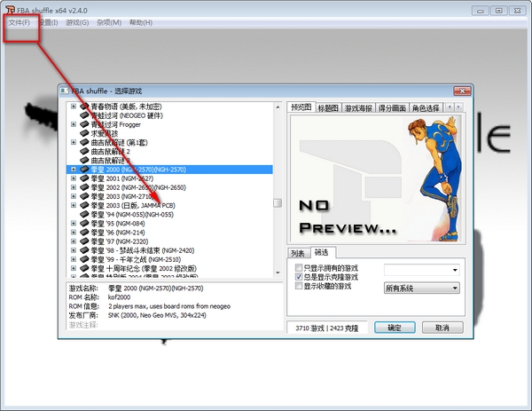Expand the 拳皇 '97 (NGM-2320) node
The image size is (532, 411).
(x=74, y=241)
